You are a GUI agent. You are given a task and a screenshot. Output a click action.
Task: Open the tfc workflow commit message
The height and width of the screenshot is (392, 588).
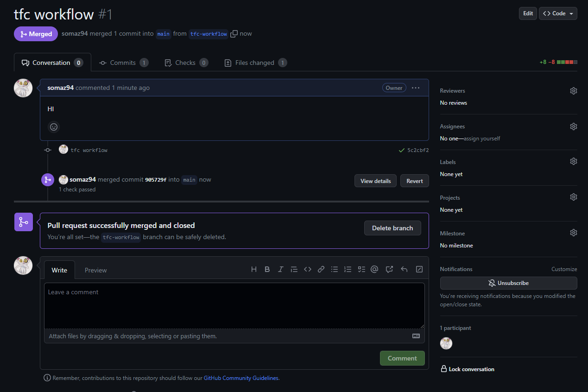click(x=89, y=150)
